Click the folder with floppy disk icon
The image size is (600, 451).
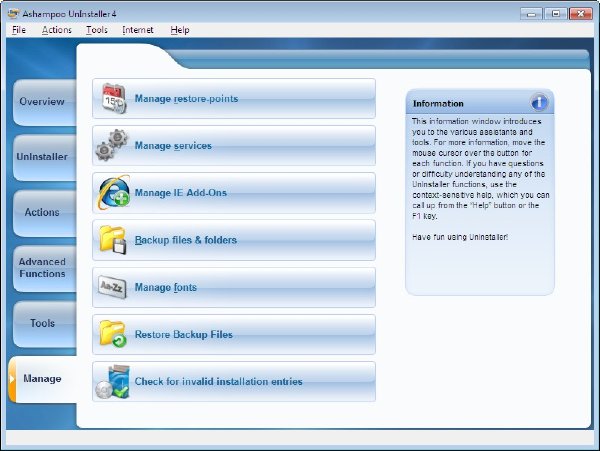pos(112,240)
